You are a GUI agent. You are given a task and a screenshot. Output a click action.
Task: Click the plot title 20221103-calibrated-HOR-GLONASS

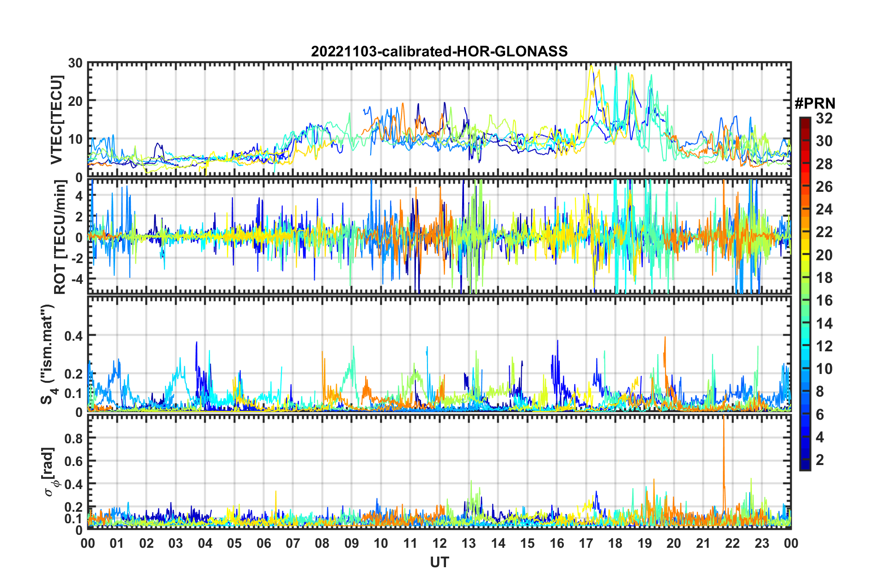coord(439,51)
